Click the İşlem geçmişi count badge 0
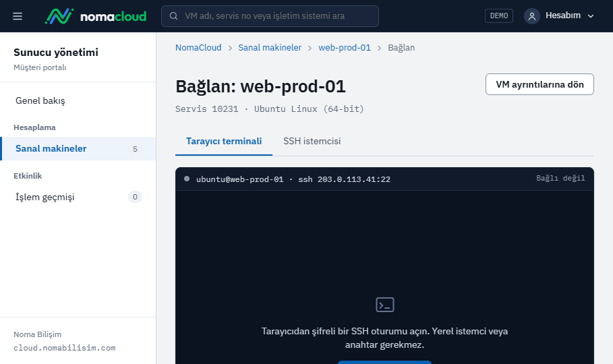Viewport: 613px width, 364px height. pyautogui.click(x=135, y=197)
